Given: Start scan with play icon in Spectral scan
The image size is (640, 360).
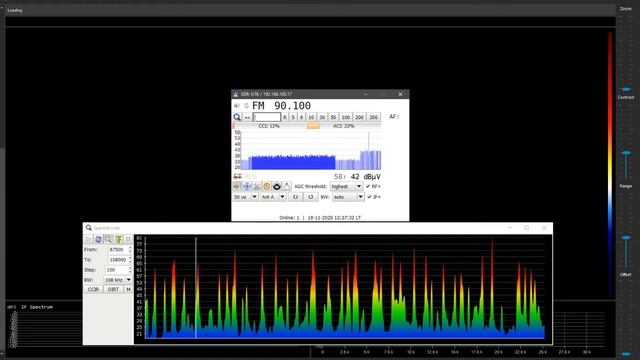Looking at the screenshot, I should [89, 239].
